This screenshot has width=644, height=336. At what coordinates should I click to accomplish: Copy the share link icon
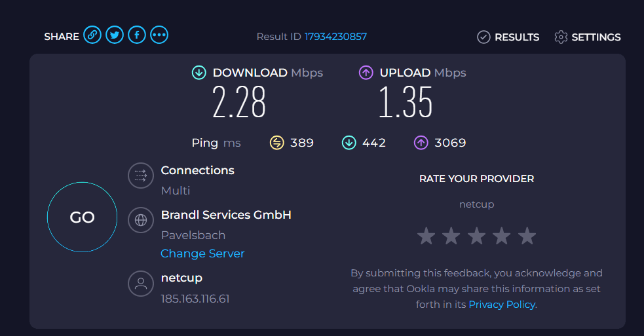[92, 35]
